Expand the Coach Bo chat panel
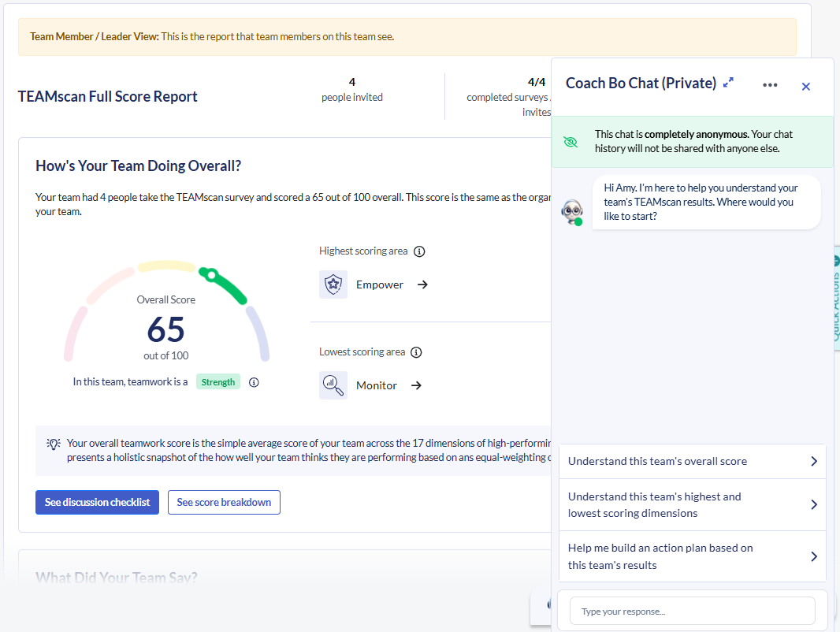This screenshot has width=840, height=632. click(729, 83)
